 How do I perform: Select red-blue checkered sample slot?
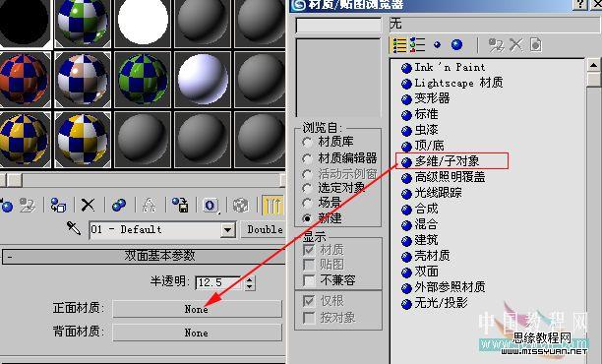point(25,79)
